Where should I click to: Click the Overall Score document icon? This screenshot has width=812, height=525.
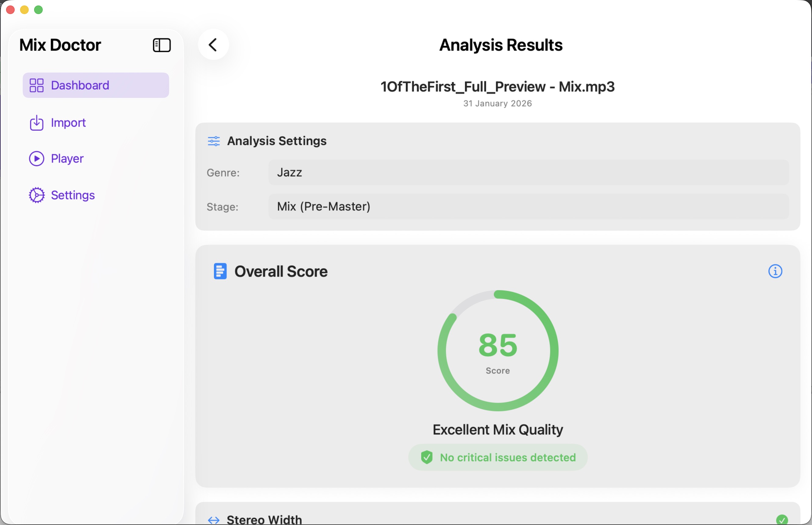(220, 271)
